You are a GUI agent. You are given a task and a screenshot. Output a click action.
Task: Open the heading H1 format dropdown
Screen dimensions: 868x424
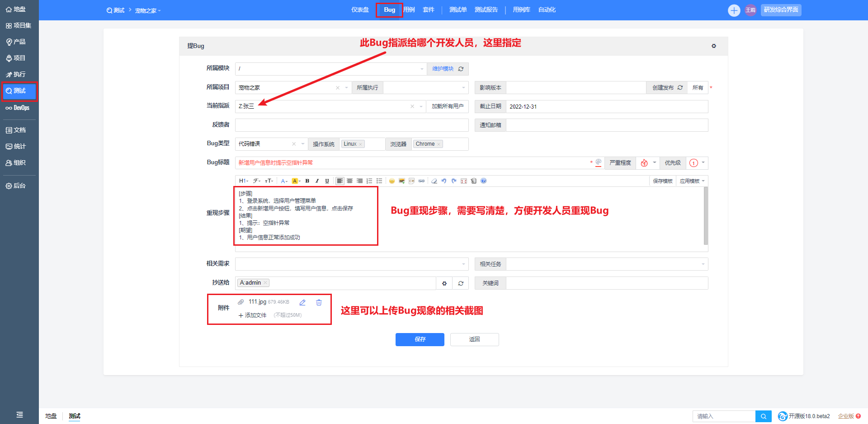(x=243, y=181)
